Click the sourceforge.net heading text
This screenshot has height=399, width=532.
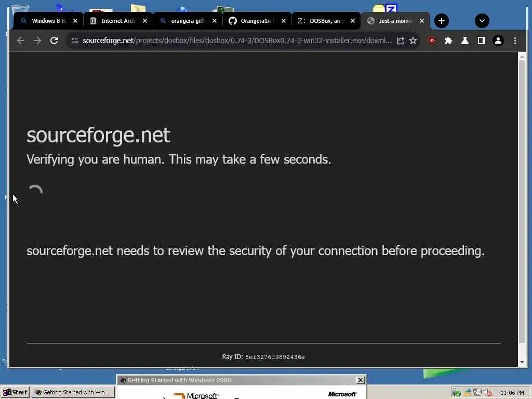(x=98, y=136)
